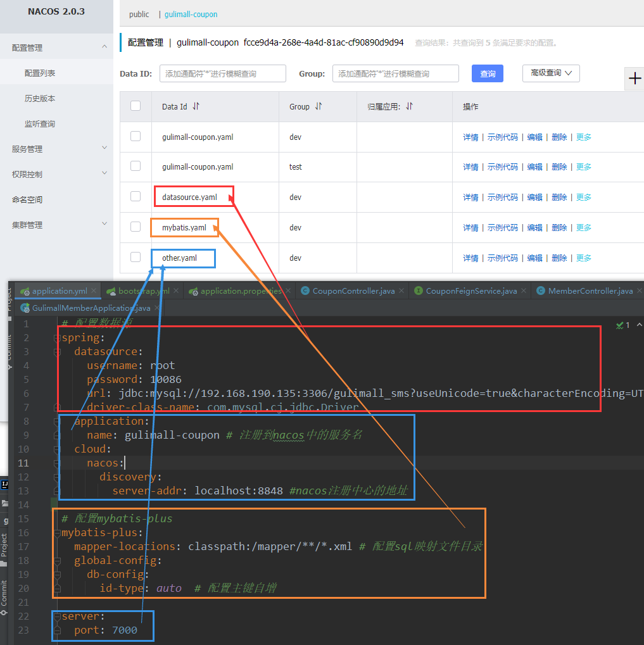The image size is (644, 645).
Task: Expand the 服务管理 sidebar section
Action: pos(56,149)
